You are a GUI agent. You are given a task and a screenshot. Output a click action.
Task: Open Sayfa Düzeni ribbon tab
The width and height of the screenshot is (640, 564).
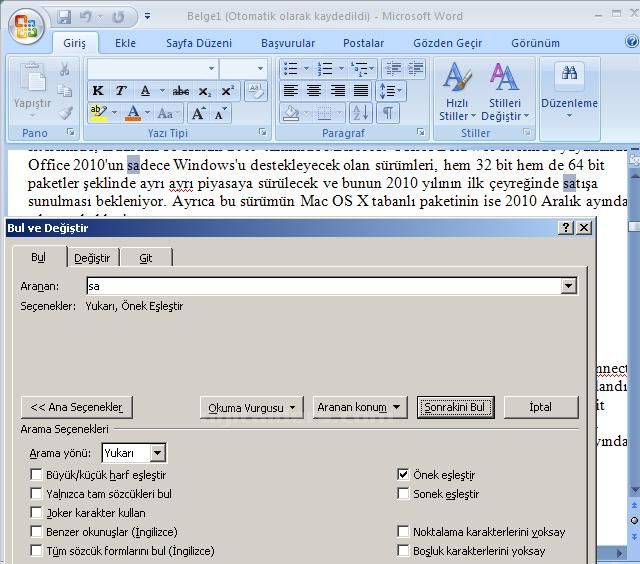click(199, 43)
